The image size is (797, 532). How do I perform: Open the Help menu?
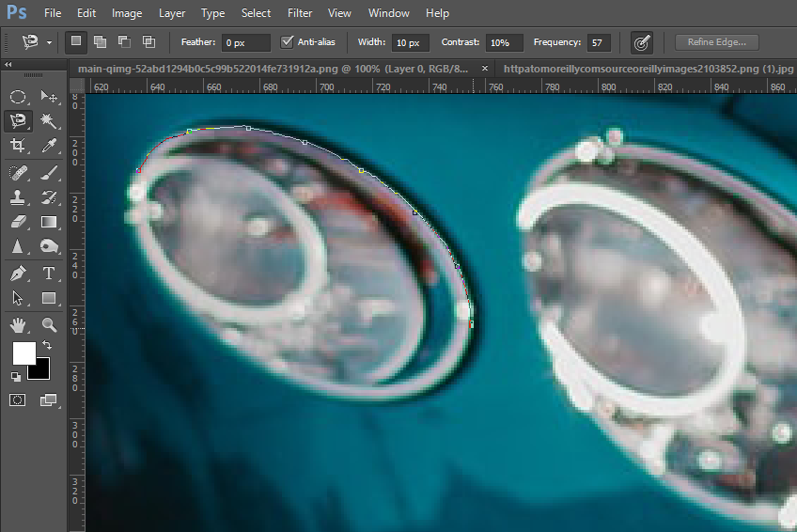[438, 13]
